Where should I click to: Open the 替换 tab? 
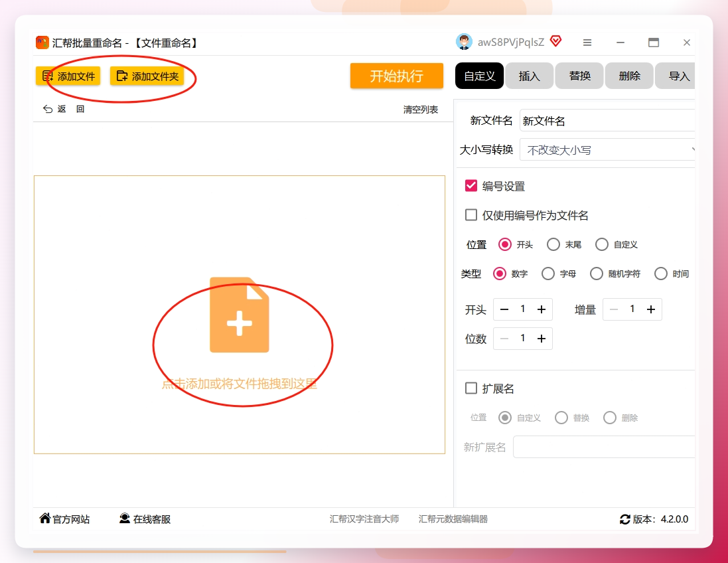pyautogui.click(x=579, y=76)
